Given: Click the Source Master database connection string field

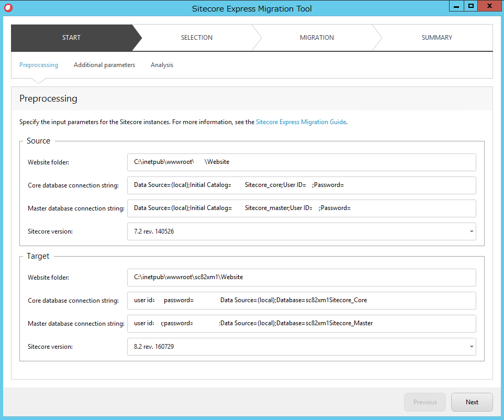Looking at the screenshot, I should 301,208.
